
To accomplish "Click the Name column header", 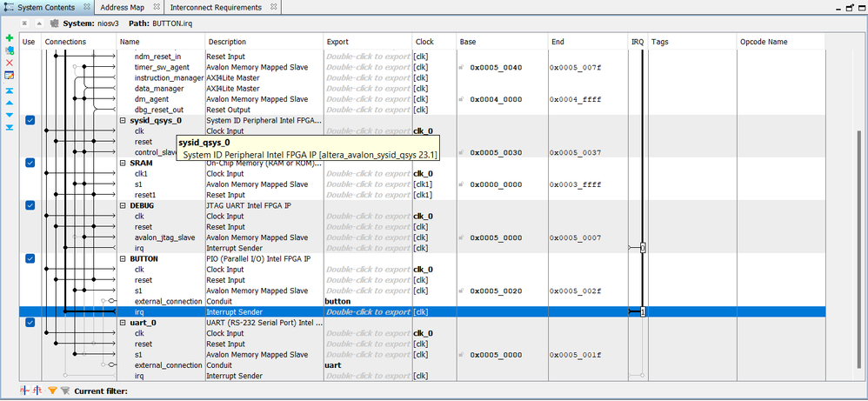I will [x=161, y=42].
